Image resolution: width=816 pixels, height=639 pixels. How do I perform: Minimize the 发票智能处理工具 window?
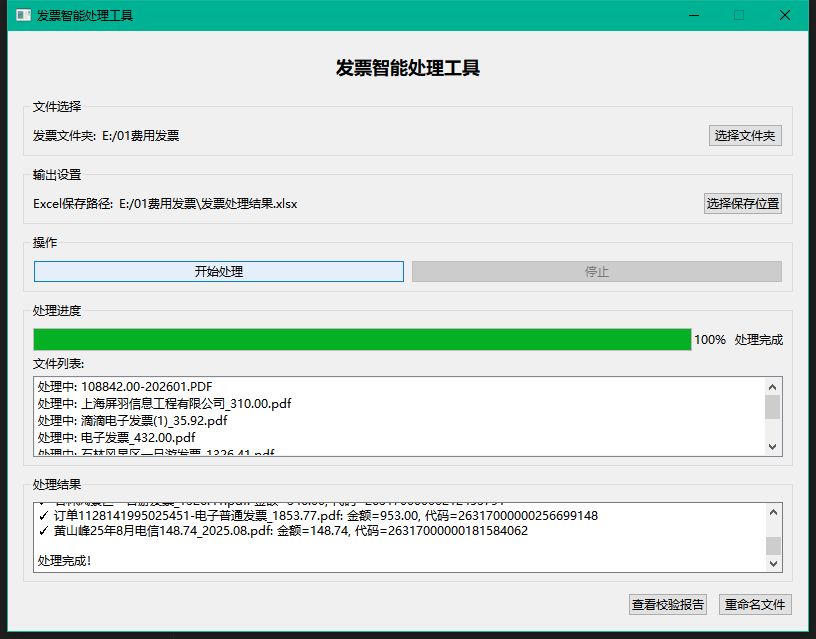pos(693,16)
